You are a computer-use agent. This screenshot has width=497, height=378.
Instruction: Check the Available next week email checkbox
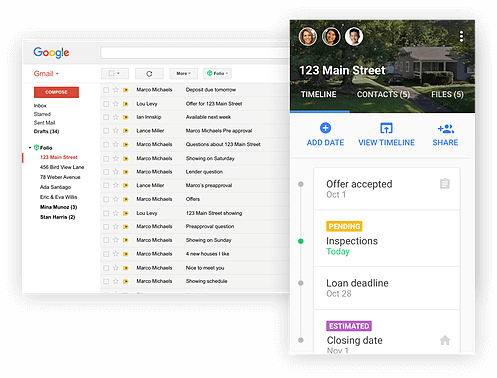click(106, 117)
